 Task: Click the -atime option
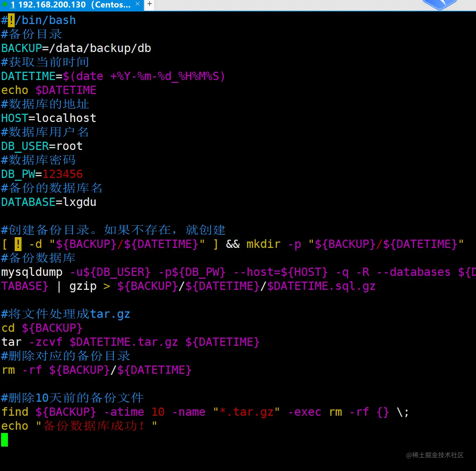click(x=124, y=412)
